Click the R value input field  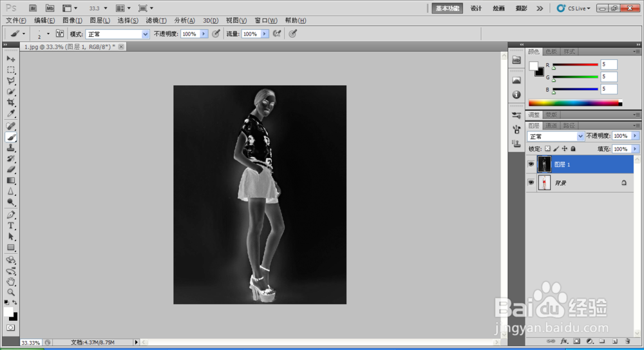[609, 64]
